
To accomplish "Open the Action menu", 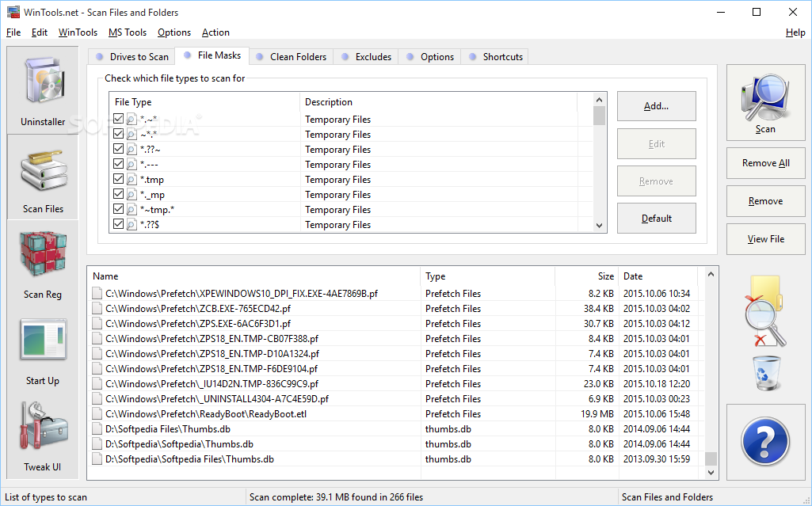I will 215,32.
